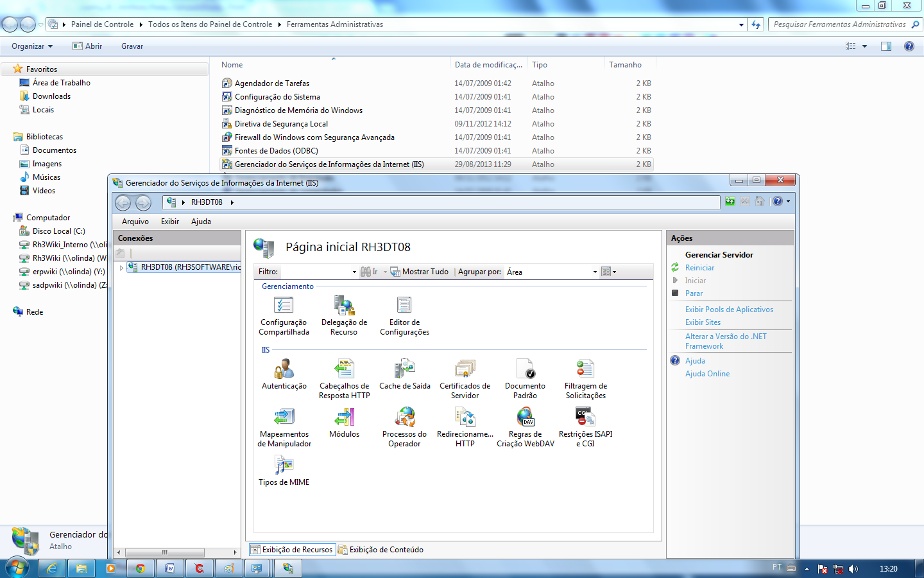The width and height of the screenshot is (924, 578).
Task: Open the Ir button dropdown arrow
Action: tap(385, 272)
